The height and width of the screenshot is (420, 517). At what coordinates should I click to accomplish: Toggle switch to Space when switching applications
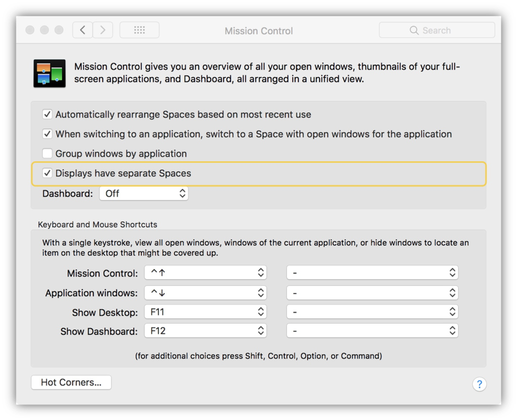[47, 134]
